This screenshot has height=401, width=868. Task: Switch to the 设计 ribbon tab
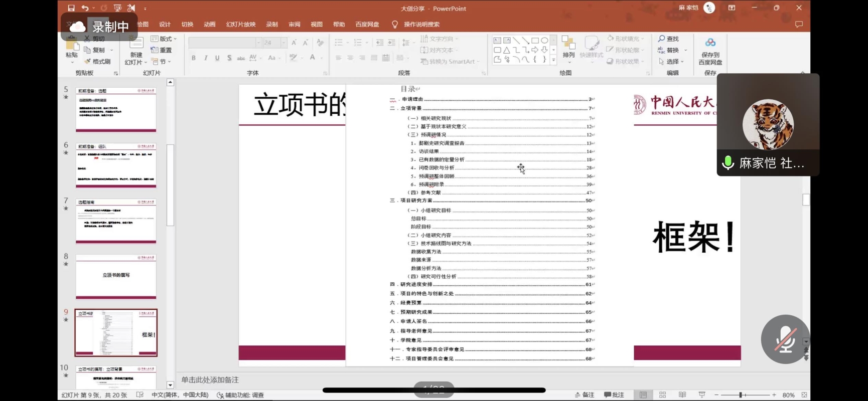coord(165,24)
